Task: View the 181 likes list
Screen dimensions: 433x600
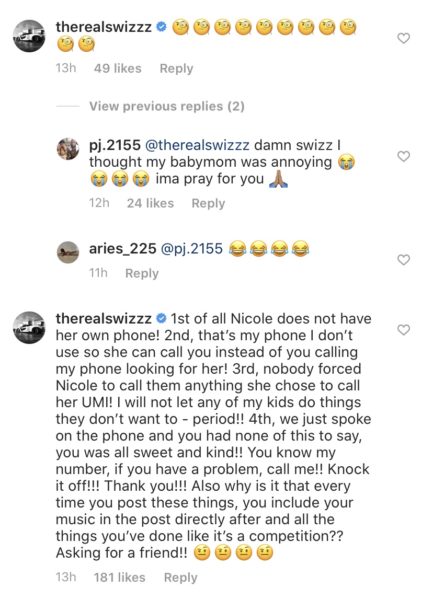Action: tap(119, 577)
